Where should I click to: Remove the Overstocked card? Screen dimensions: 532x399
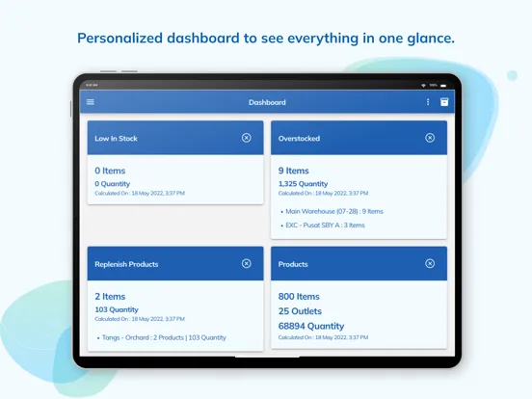[x=430, y=138]
